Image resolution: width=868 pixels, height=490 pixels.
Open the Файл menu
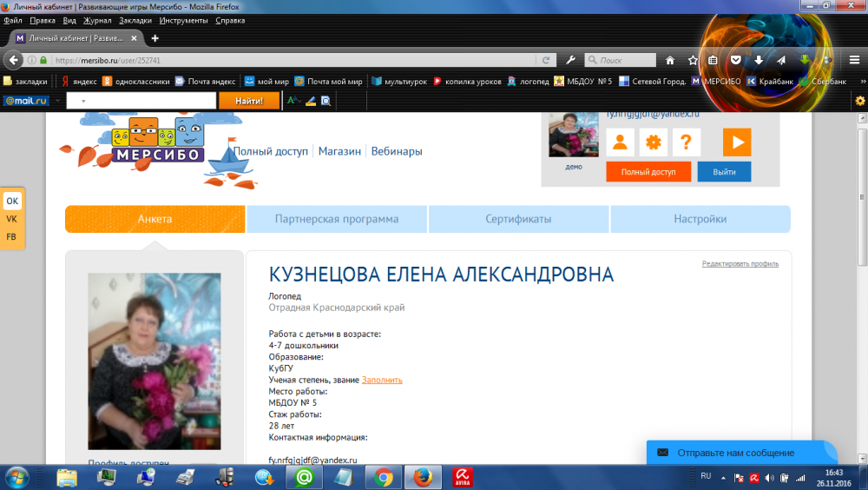tap(13, 21)
